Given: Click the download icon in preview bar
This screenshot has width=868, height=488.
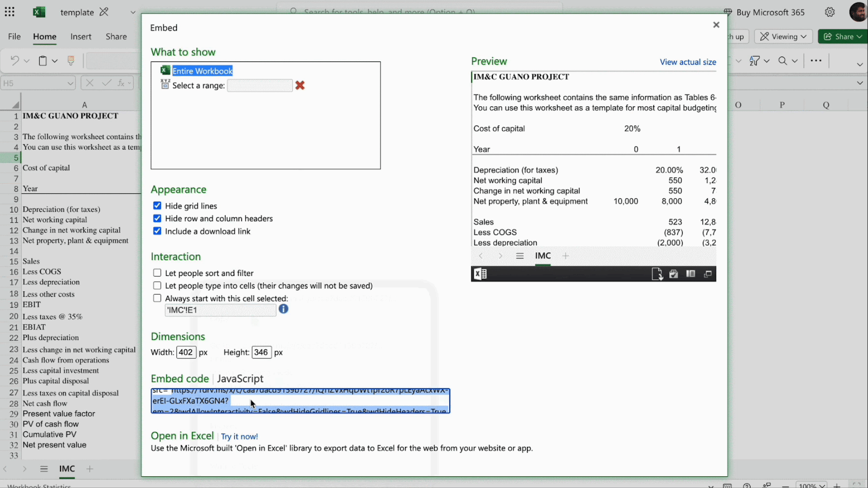Looking at the screenshot, I should 657,274.
